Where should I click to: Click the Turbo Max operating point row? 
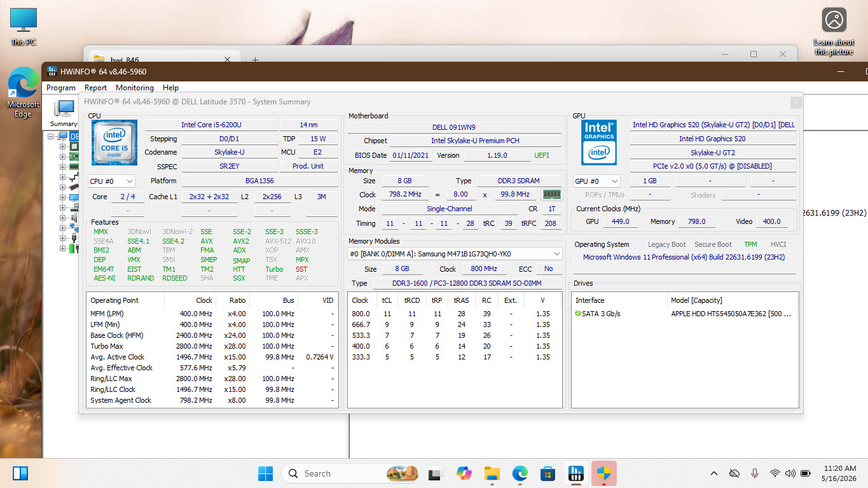212,346
